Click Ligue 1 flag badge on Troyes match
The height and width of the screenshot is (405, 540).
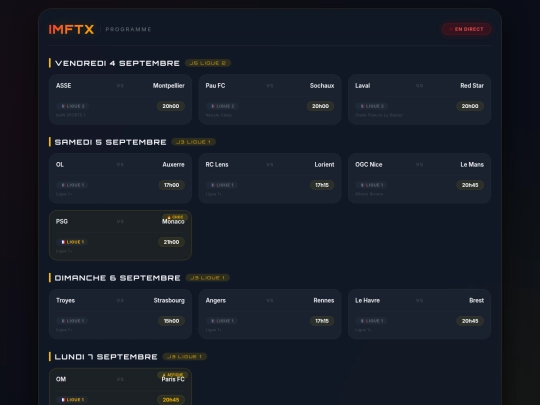click(72, 321)
